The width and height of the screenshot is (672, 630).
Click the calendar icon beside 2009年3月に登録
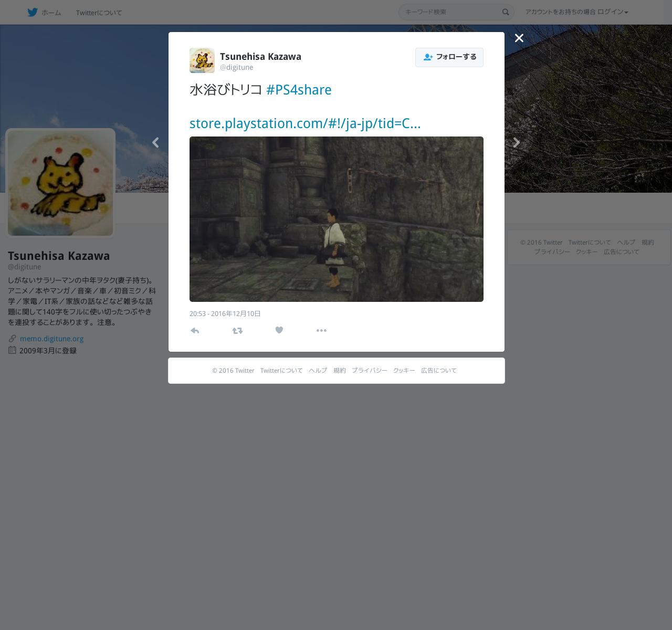pyautogui.click(x=12, y=350)
